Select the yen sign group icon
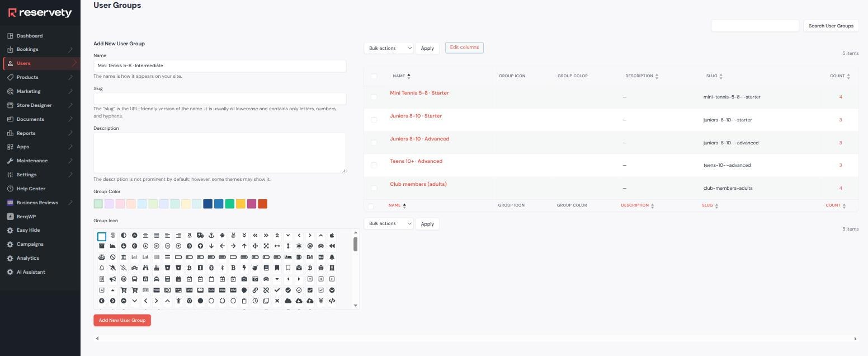Screen dimensions: 868x356 [x=321, y=301]
